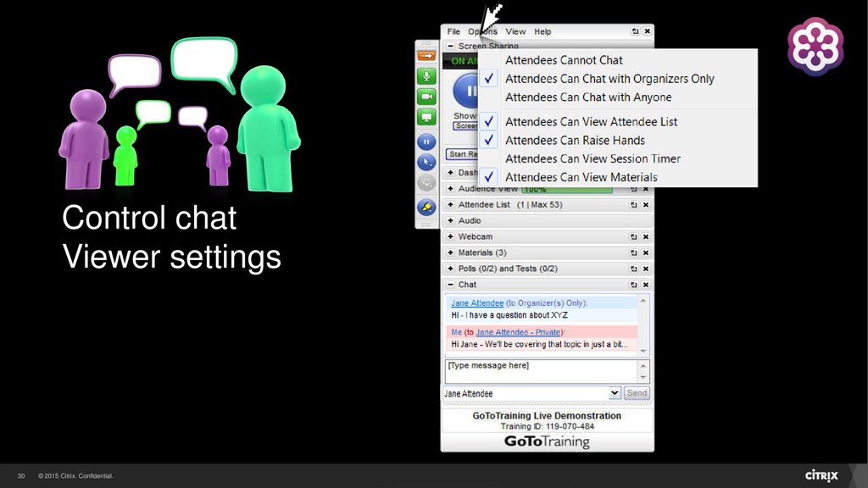Screen dimensions: 868x488
Task: Expand the Audio pane
Action: (451, 221)
